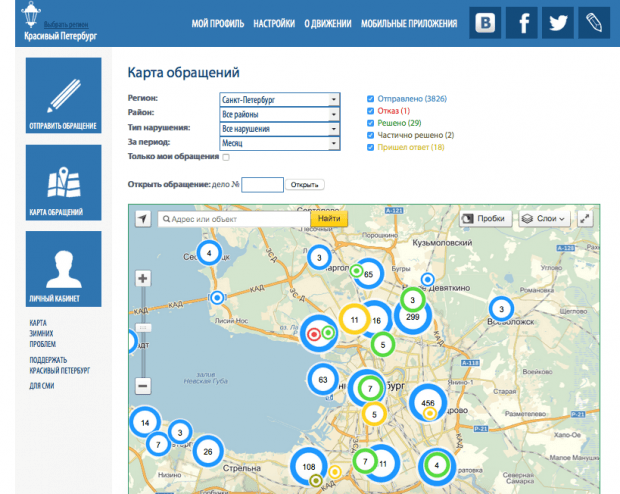This screenshot has height=494, width=620.
Task: Open the За период dropdown
Action: point(279,143)
